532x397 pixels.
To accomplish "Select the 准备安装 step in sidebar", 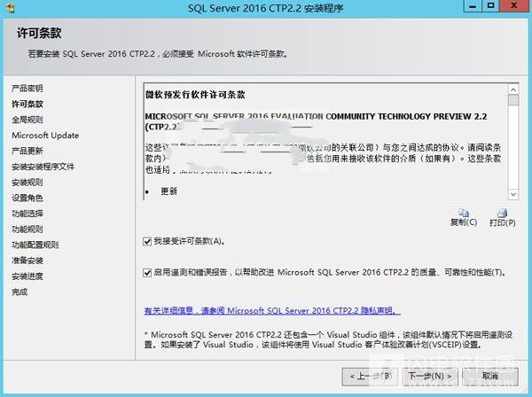I will pyautogui.click(x=27, y=261).
